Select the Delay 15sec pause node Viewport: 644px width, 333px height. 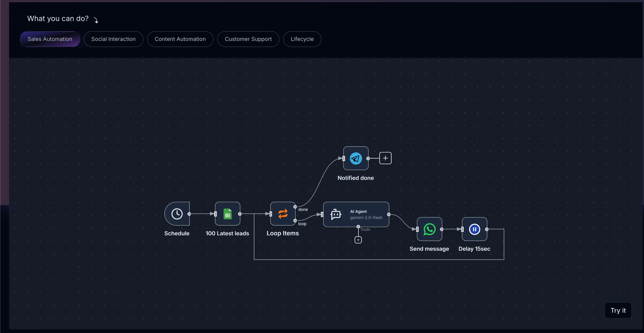click(x=474, y=229)
